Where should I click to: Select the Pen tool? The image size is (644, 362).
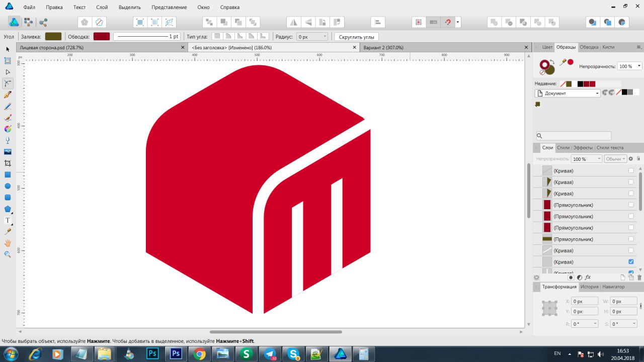8,95
